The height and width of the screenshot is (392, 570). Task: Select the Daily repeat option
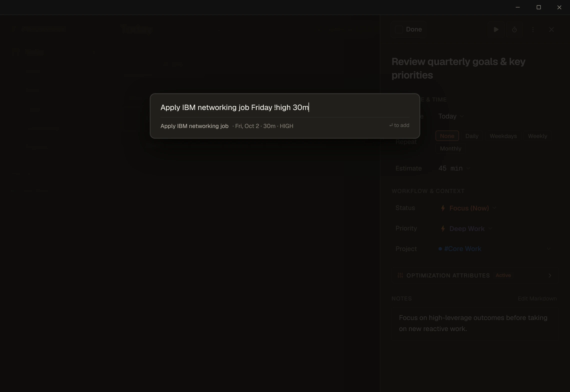tap(472, 136)
